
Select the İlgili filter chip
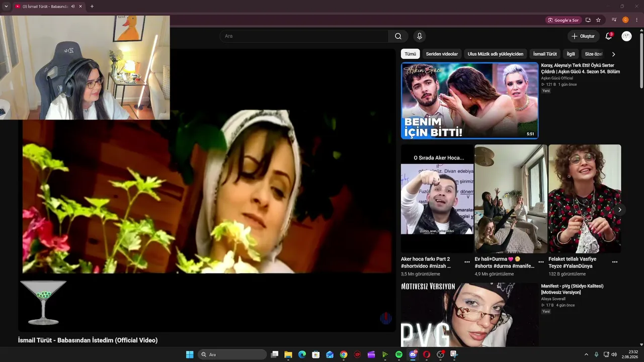click(571, 54)
